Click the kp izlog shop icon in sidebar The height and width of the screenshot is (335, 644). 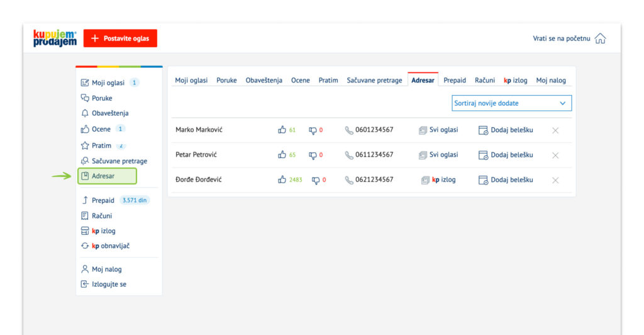click(x=85, y=230)
